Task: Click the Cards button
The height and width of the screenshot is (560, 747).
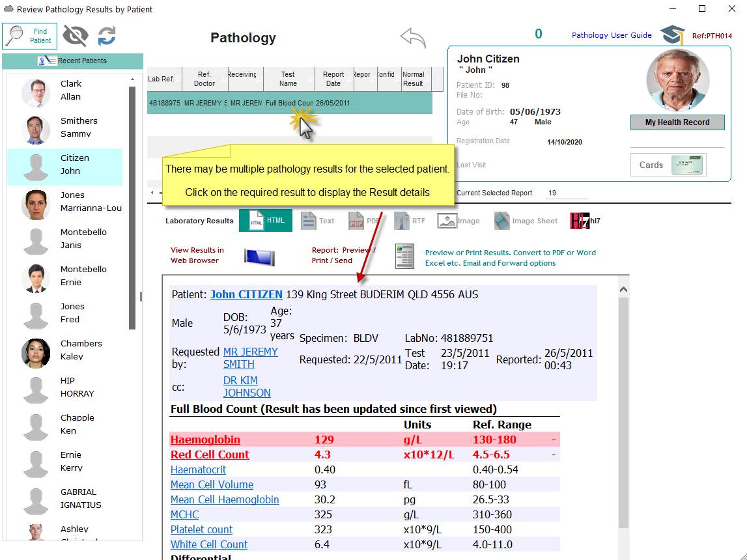Action: [x=668, y=165]
